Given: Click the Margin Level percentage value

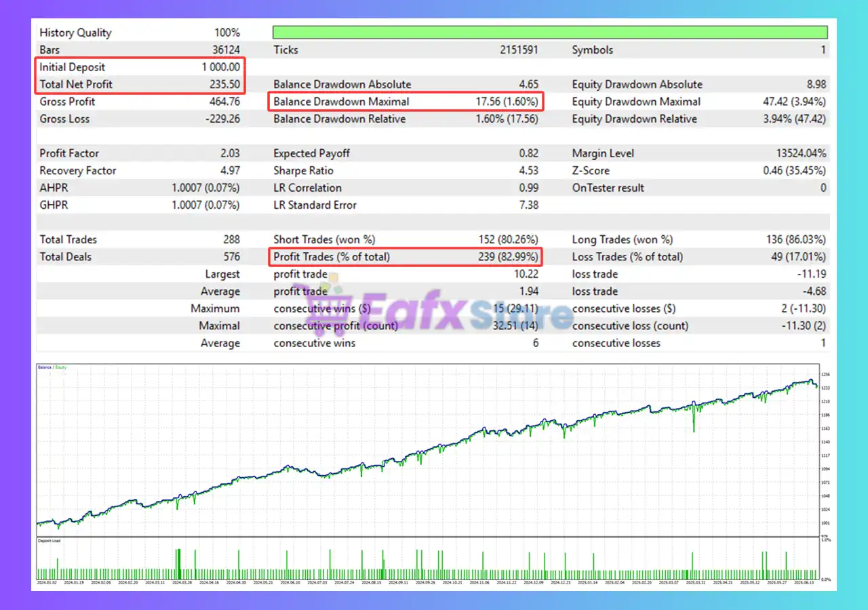Looking at the screenshot, I should (801, 153).
